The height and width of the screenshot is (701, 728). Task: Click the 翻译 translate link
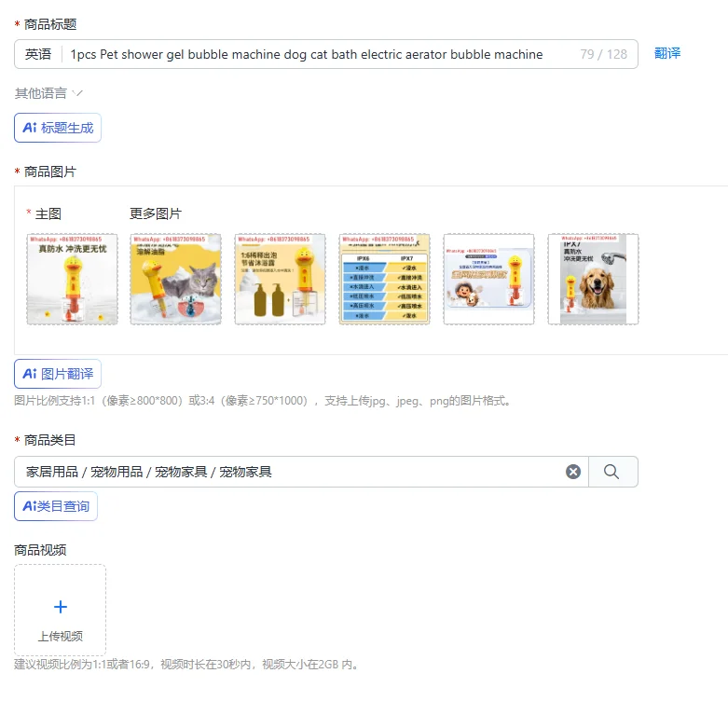coord(666,53)
